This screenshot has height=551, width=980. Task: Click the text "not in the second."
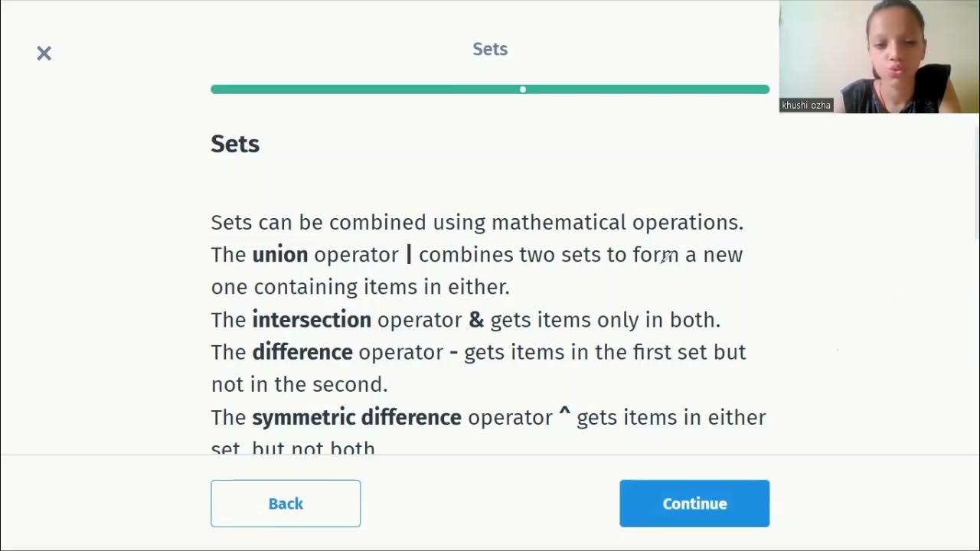coord(299,384)
